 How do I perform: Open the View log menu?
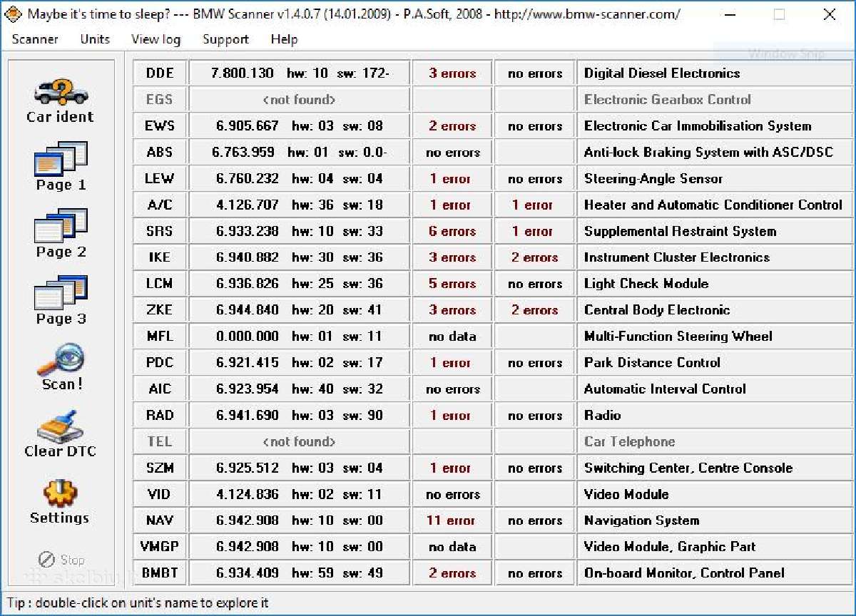pyautogui.click(x=156, y=39)
